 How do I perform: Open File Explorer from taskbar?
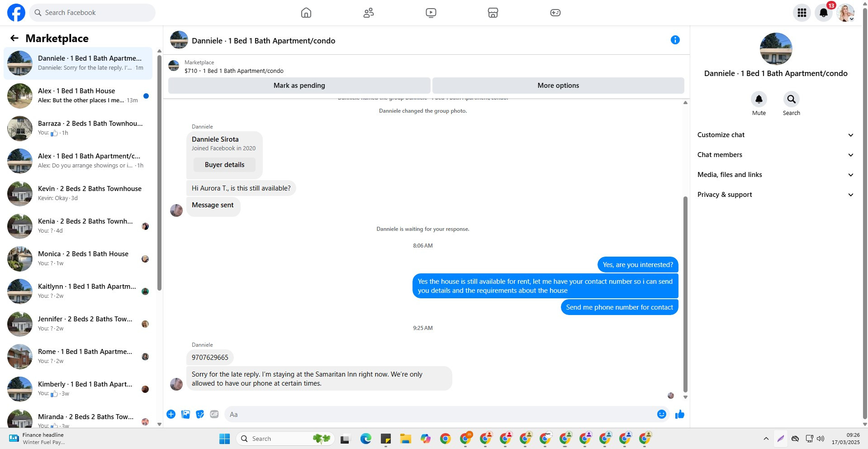point(405,439)
